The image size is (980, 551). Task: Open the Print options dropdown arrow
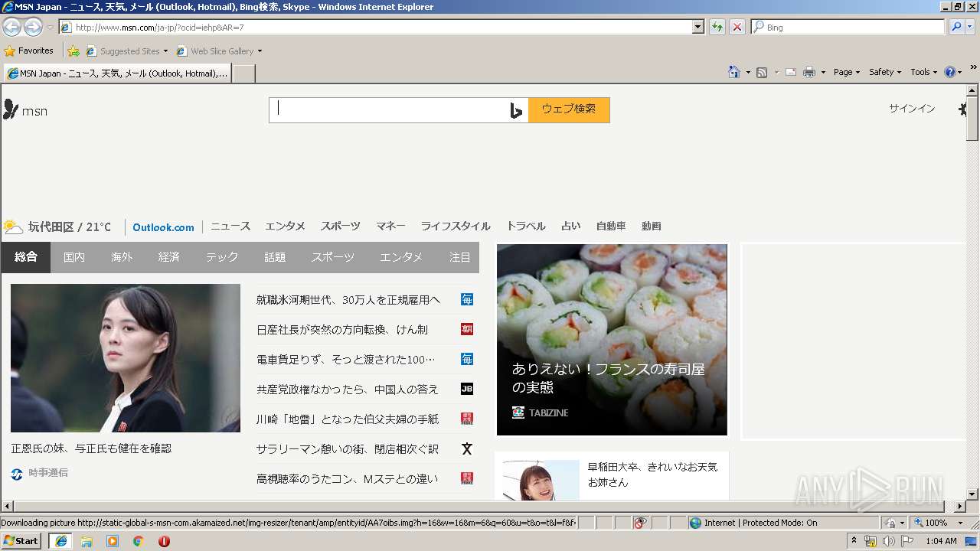point(823,72)
